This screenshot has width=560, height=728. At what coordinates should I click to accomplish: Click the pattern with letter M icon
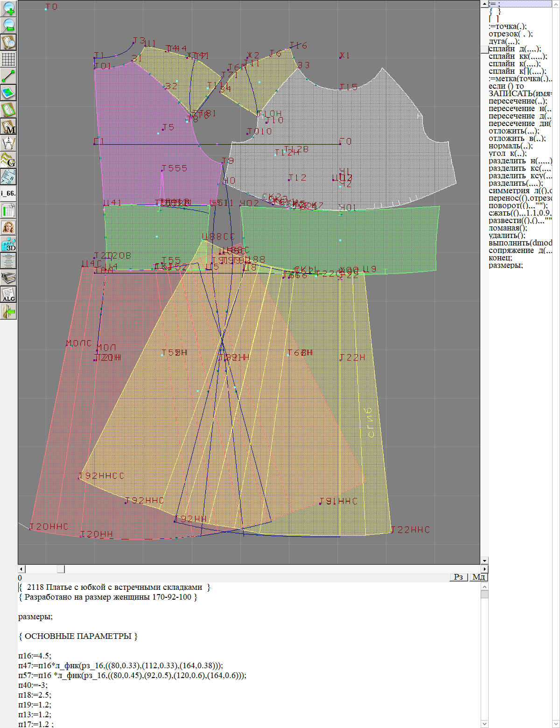(x=9, y=126)
